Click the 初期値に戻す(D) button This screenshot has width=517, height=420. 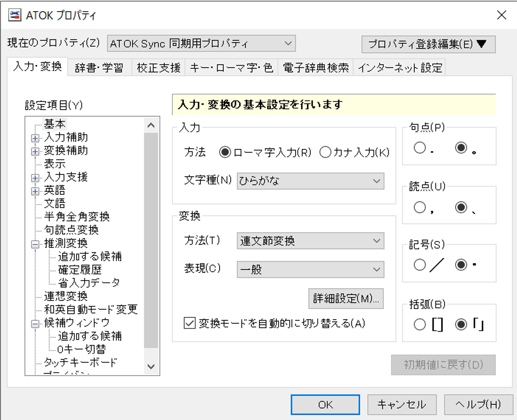click(443, 365)
